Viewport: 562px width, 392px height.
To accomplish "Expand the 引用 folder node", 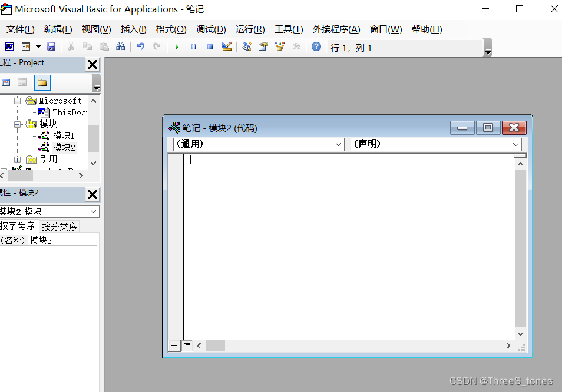I will click(17, 160).
